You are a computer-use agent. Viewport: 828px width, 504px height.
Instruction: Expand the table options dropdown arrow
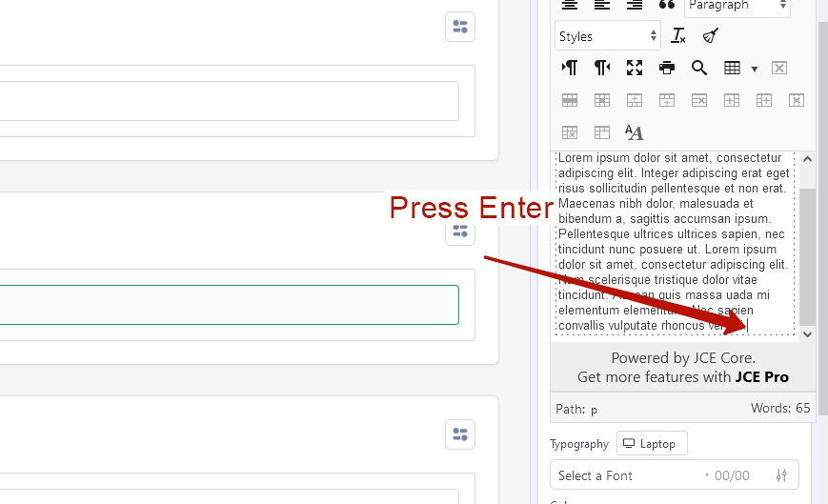[x=755, y=69]
